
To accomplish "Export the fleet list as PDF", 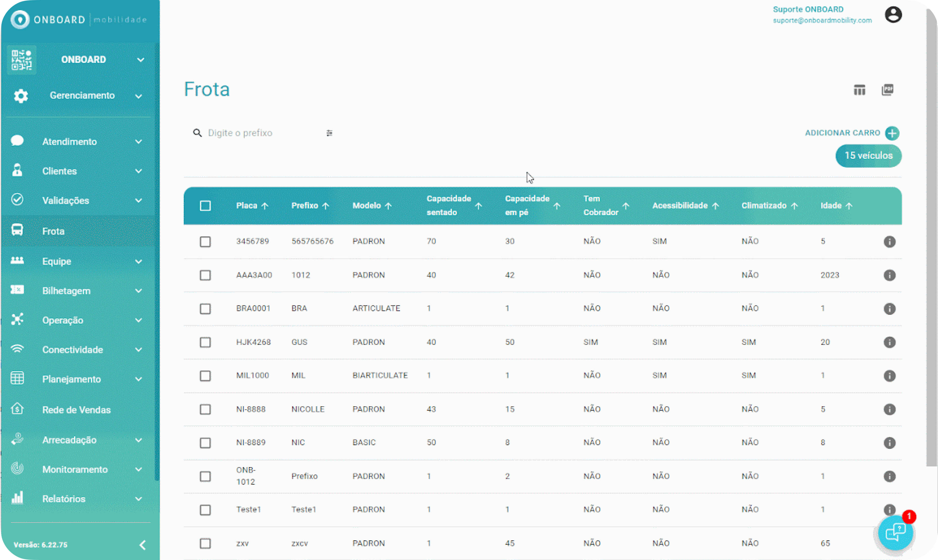I will tap(887, 90).
